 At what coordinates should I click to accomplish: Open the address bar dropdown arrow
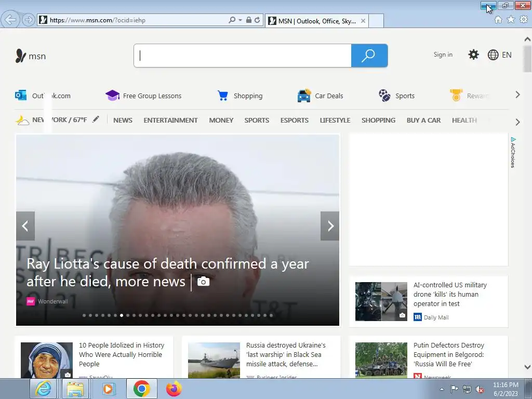click(240, 20)
